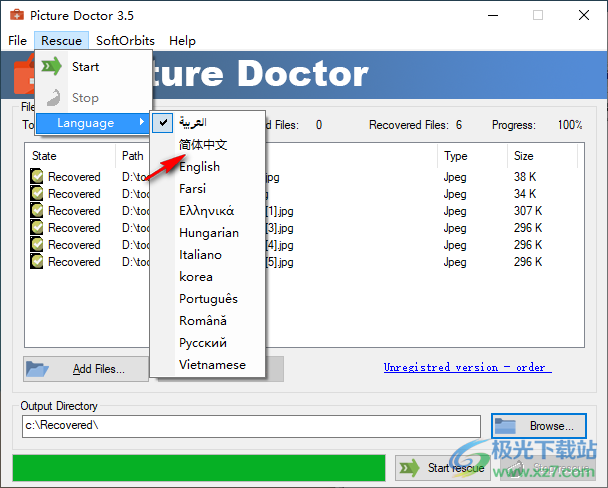Click the Size column header
This screenshot has width=608, height=488.
click(x=542, y=156)
